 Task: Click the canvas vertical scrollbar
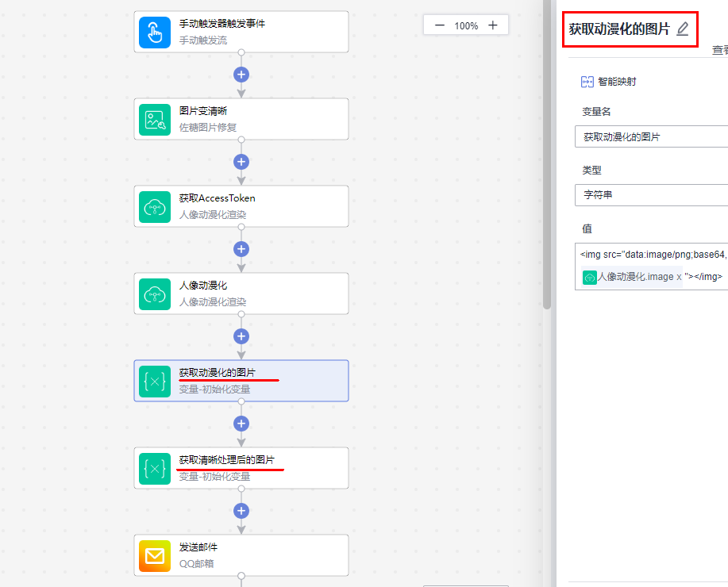(x=547, y=155)
